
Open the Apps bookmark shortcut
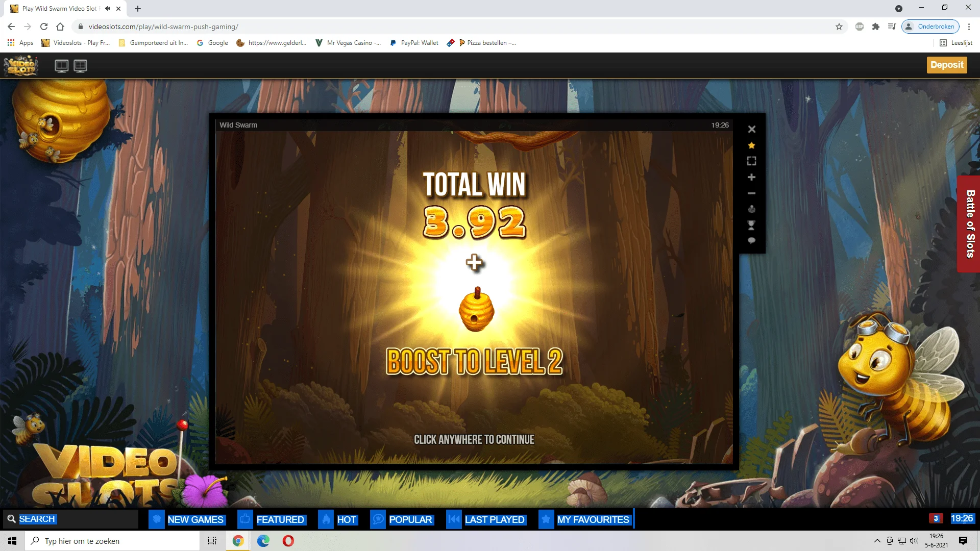click(x=20, y=43)
